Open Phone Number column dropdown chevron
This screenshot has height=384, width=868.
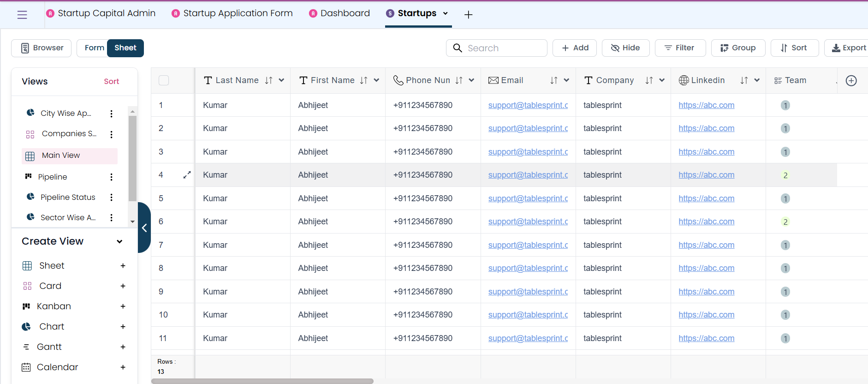click(x=471, y=80)
